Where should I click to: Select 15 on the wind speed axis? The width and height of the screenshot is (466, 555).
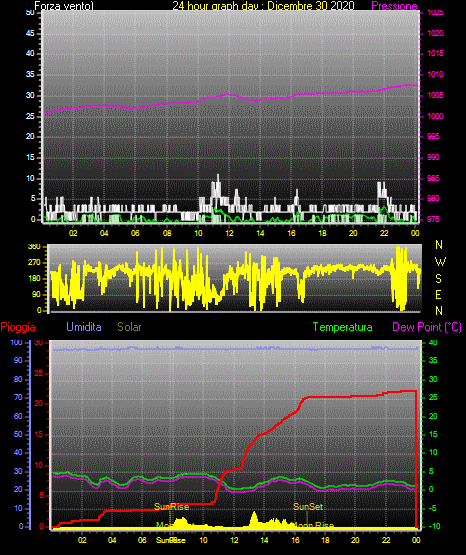30,157
